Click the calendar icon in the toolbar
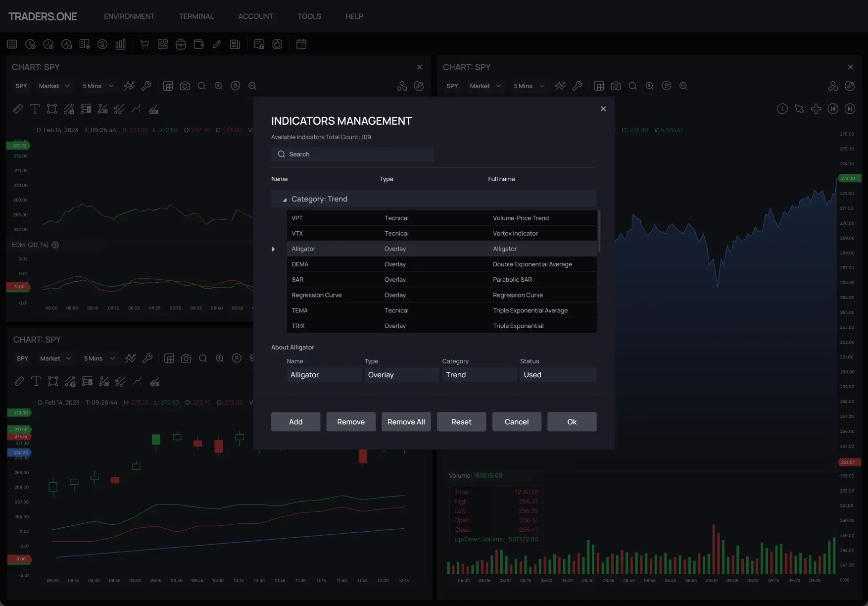Viewport: 868px width, 606px height. pyautogui.click(x=301, y=44)
